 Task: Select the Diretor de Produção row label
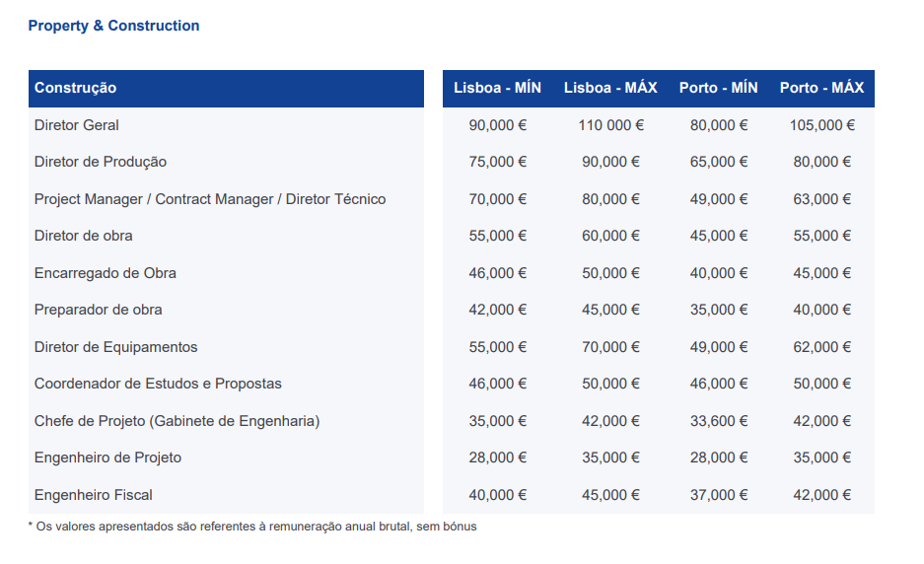(x=101, y=162)
